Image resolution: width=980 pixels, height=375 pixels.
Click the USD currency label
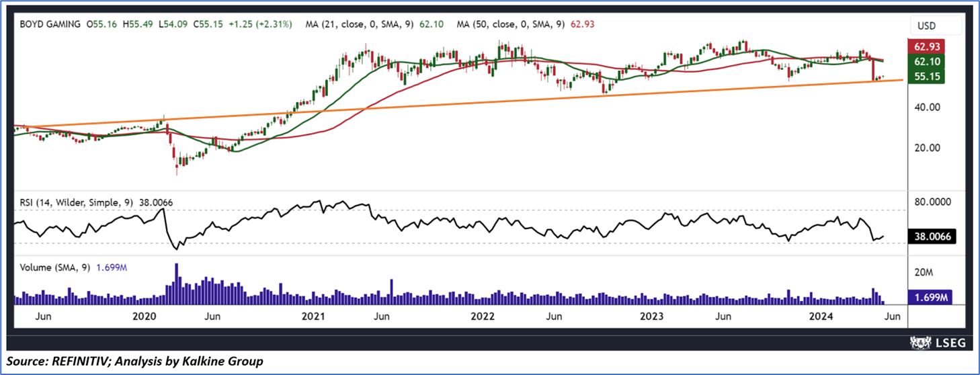click(x=926, y=26)
